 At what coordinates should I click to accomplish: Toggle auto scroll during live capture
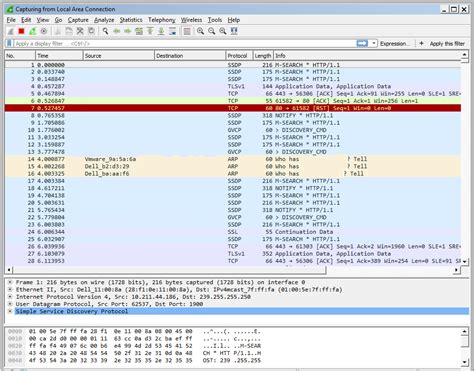(x=172, y=31)
